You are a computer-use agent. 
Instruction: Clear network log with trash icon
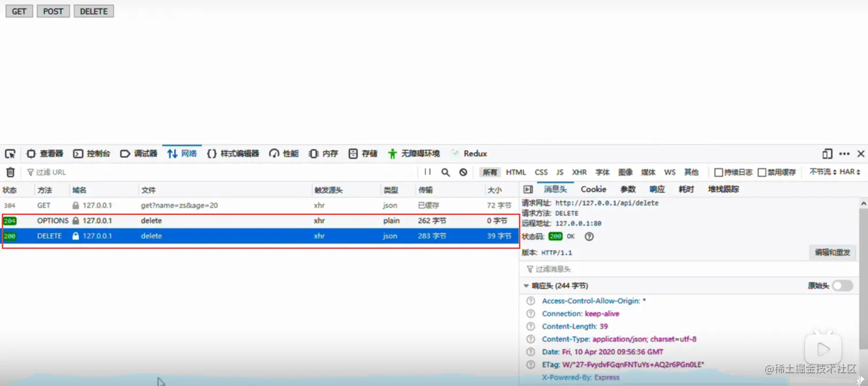tap(10, 172)
